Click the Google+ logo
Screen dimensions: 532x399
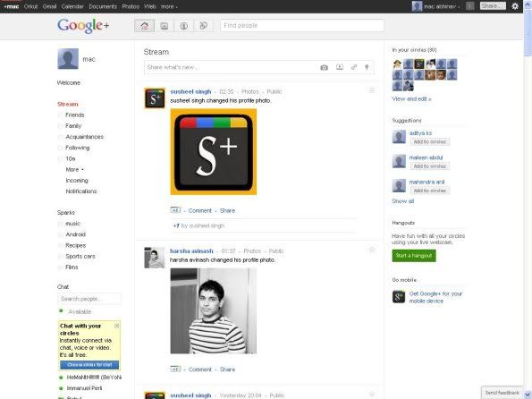click(83, 26)
